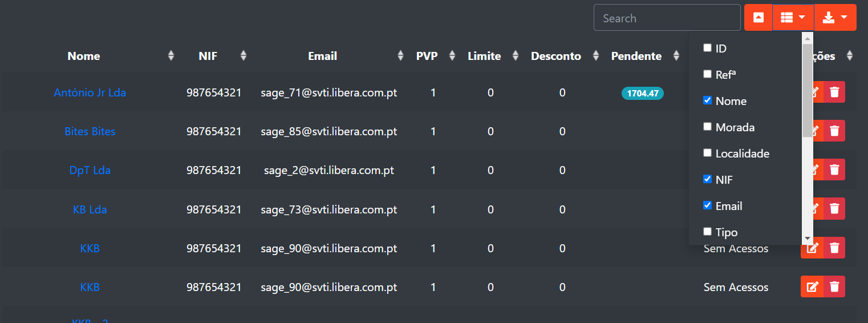Image resolution: width=868 pixels, height=323 pixels.
Task: Click the column list scrollbar down arrow
Action: (x=807, y=239)
